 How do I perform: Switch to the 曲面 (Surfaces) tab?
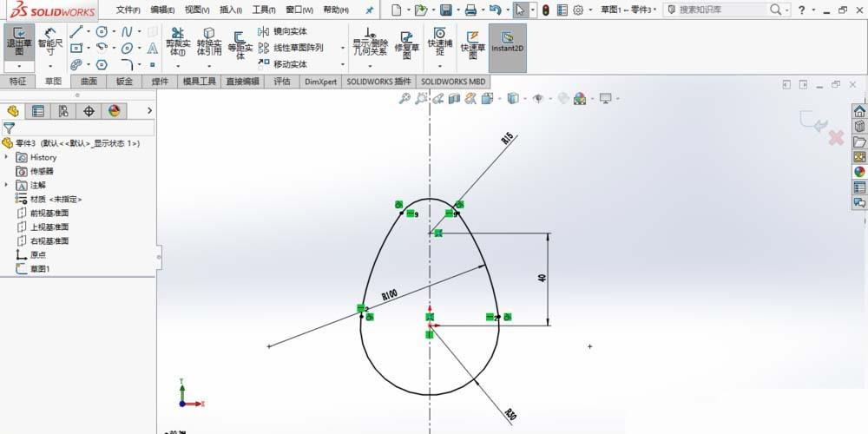click(x=89, y=82)
